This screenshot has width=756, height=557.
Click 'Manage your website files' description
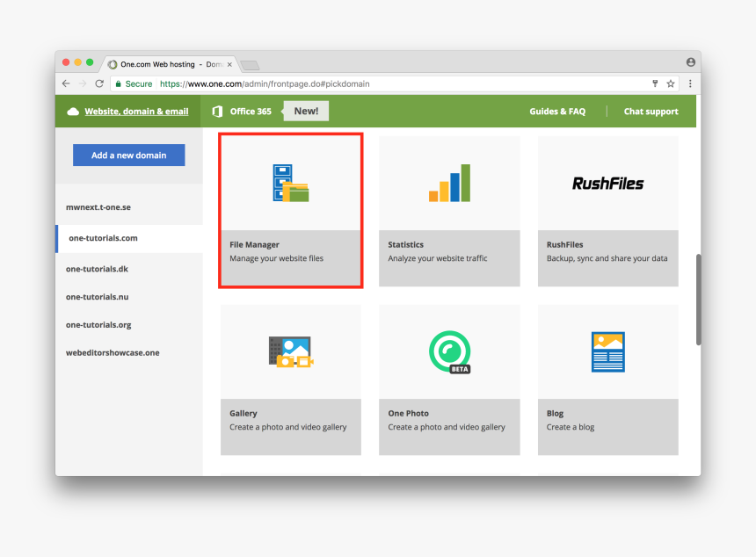pyautogui.click(x=276, y=258)
